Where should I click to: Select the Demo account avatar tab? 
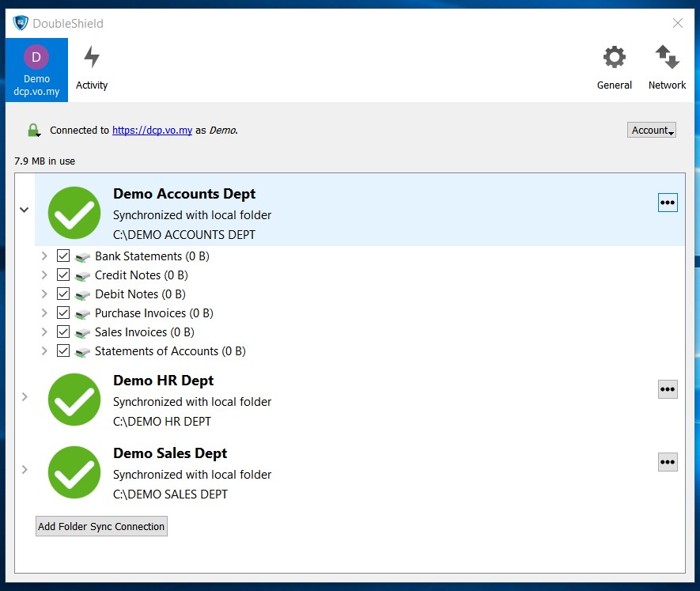36,69
